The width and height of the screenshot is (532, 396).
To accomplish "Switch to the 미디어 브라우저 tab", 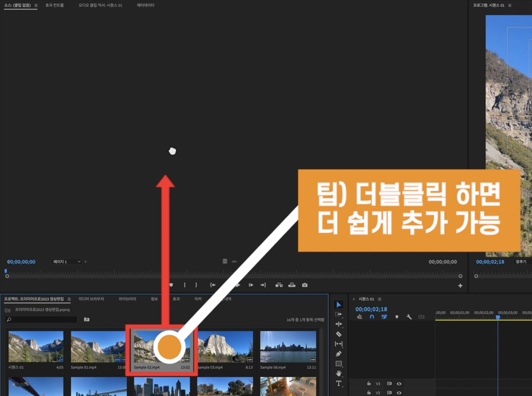I will point(91,299).
